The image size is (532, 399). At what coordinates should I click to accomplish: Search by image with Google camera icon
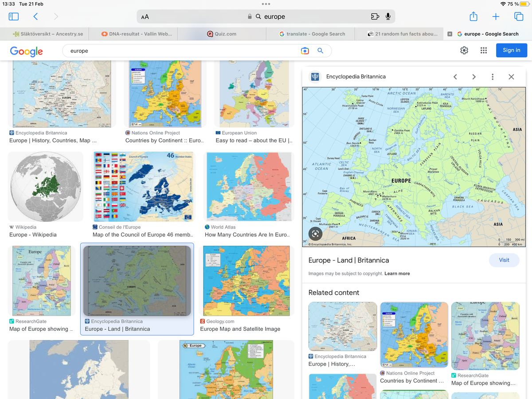[x=305, y=51]
